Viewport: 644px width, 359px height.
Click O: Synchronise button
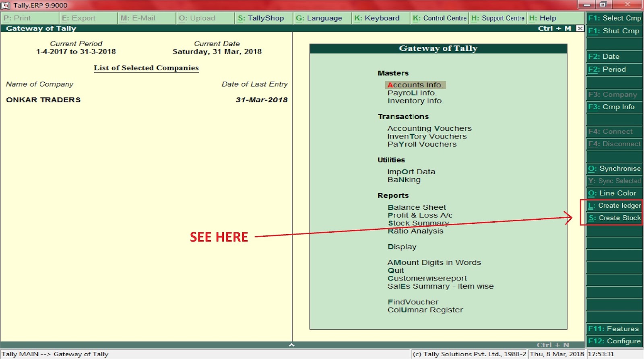coord(614,169)
